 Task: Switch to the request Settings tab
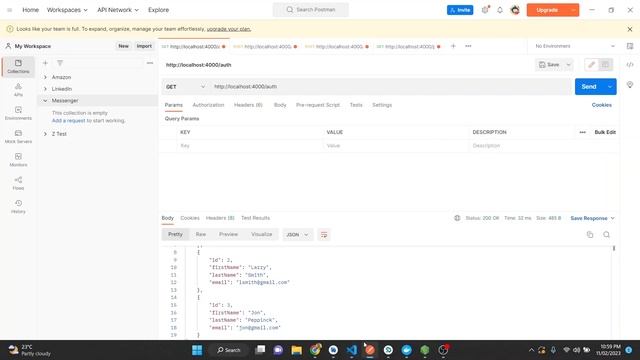pos(382,105)
